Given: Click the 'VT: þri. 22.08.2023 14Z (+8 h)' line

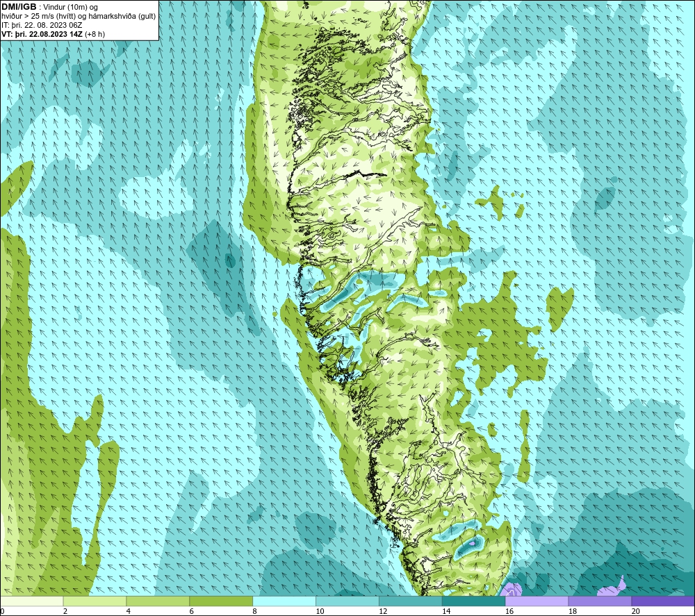Looking at the screenshot, I should tap(54, 34).
